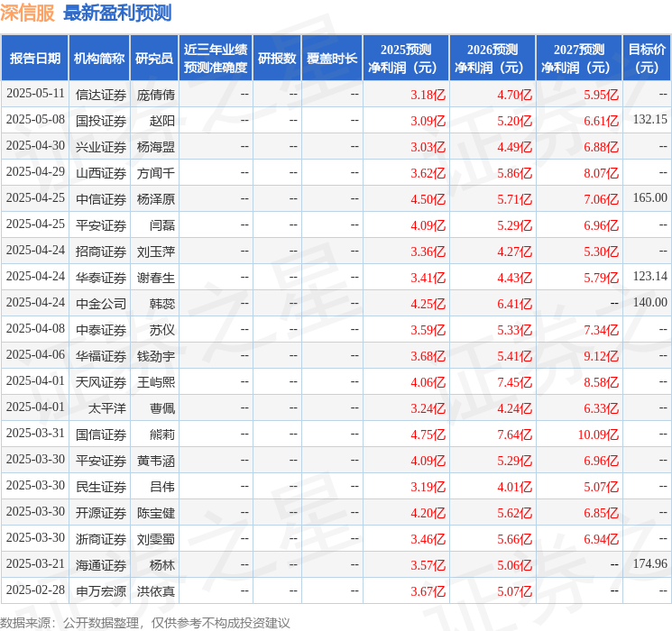This screenshot has width=672, height=631.
Task: Click analyst name 熊莉
Action: point(162,434)
